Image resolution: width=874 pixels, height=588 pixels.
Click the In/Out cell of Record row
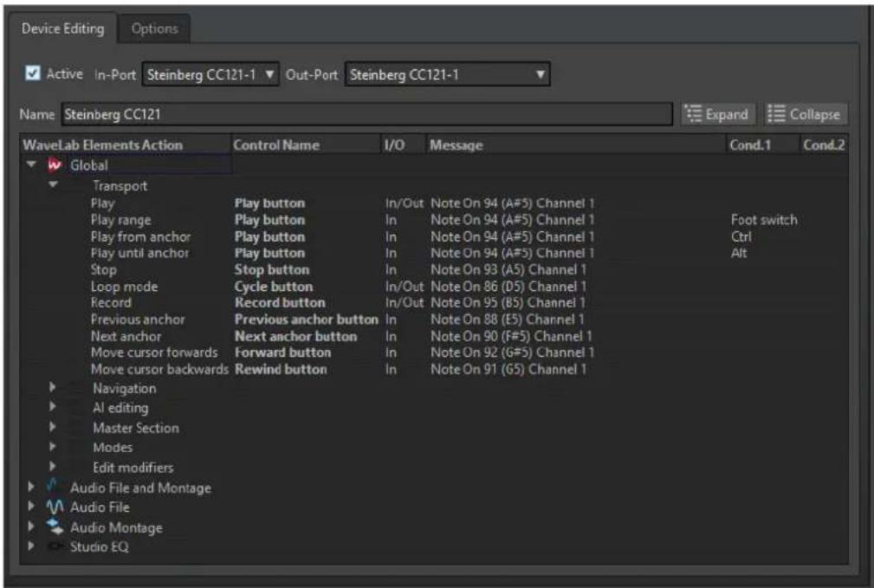(405, 302)
